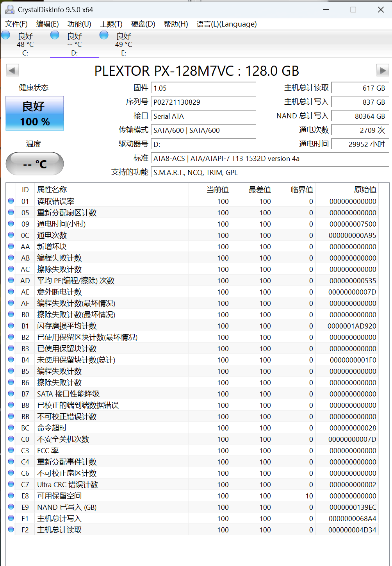Click the -- °C temperature button
Screen dimensions: 392x566
35,164
